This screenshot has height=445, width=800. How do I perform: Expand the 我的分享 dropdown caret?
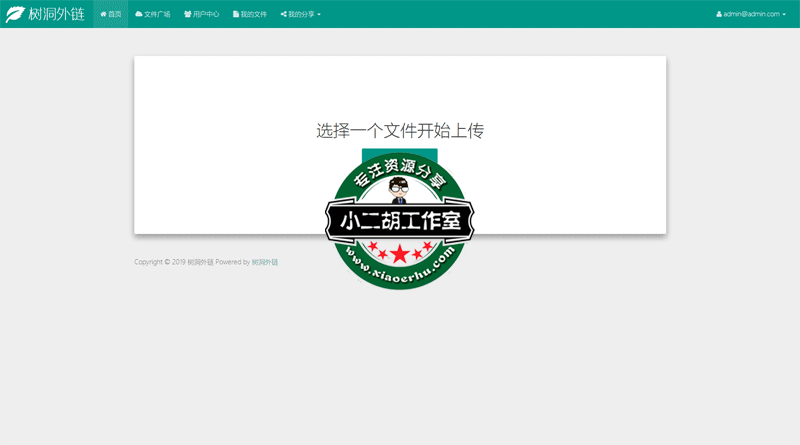[319, 15]
